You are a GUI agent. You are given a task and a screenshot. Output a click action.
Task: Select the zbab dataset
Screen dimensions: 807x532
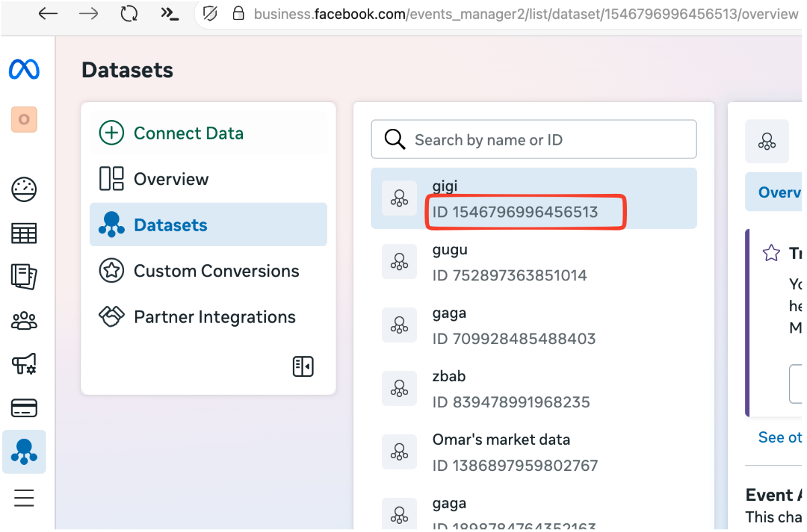click(x=533, y=389)
